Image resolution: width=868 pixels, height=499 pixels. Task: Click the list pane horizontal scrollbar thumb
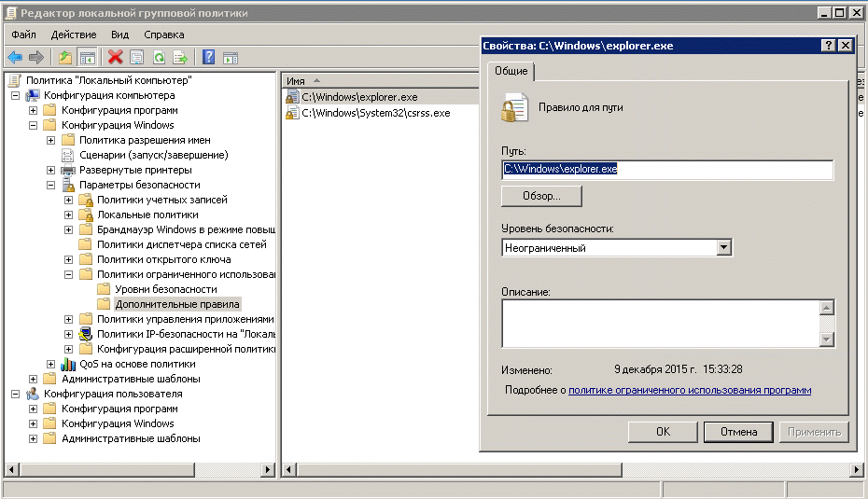pos(459,470)
